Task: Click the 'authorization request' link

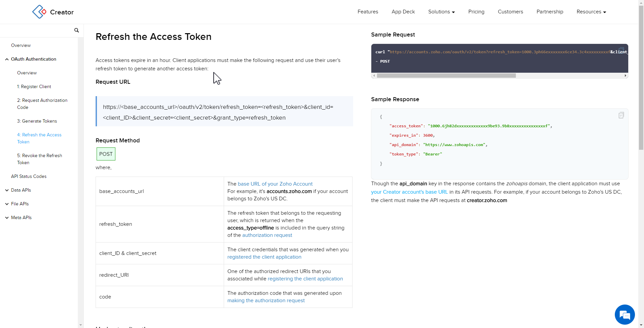Action: point(267,235)
